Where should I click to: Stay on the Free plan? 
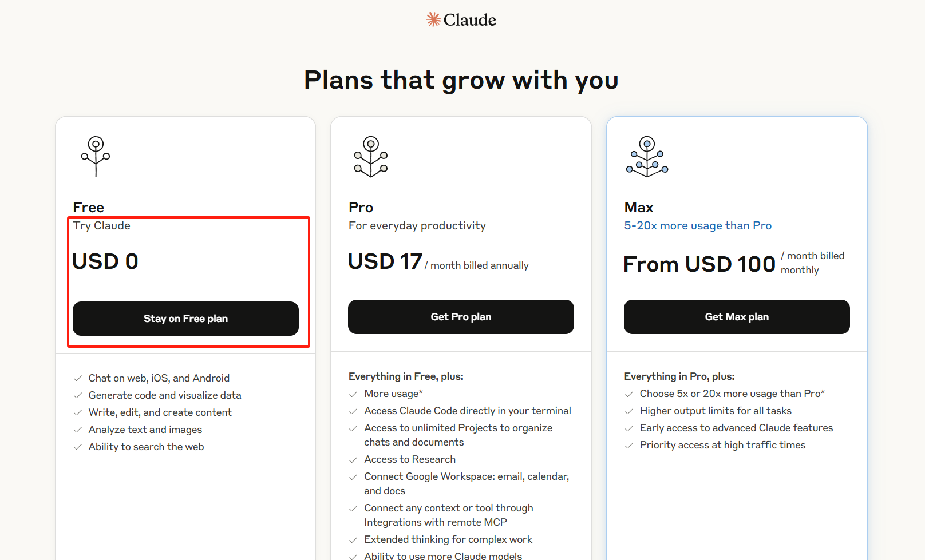[x=185, y=319]
